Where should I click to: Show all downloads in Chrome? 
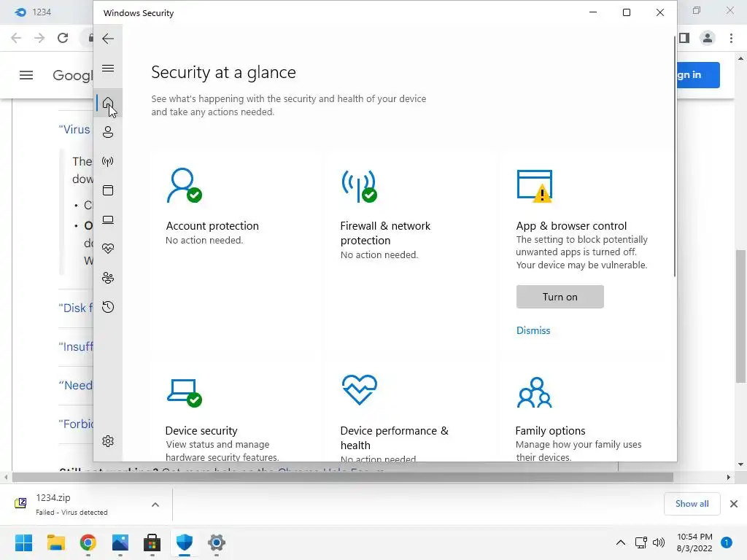coord(692,504)
